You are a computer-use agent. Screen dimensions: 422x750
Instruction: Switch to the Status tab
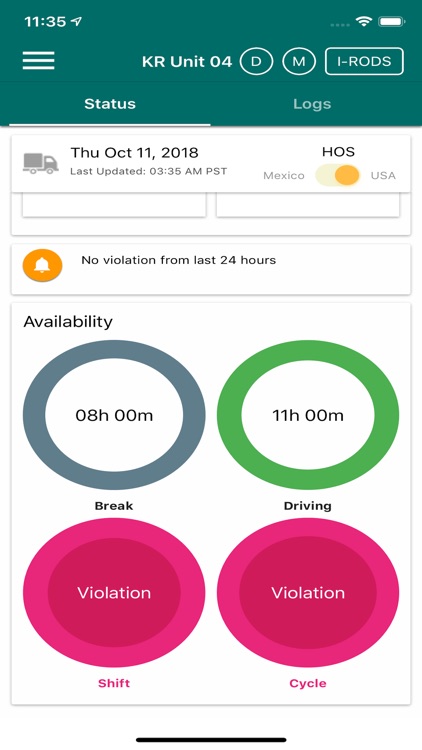110,104
